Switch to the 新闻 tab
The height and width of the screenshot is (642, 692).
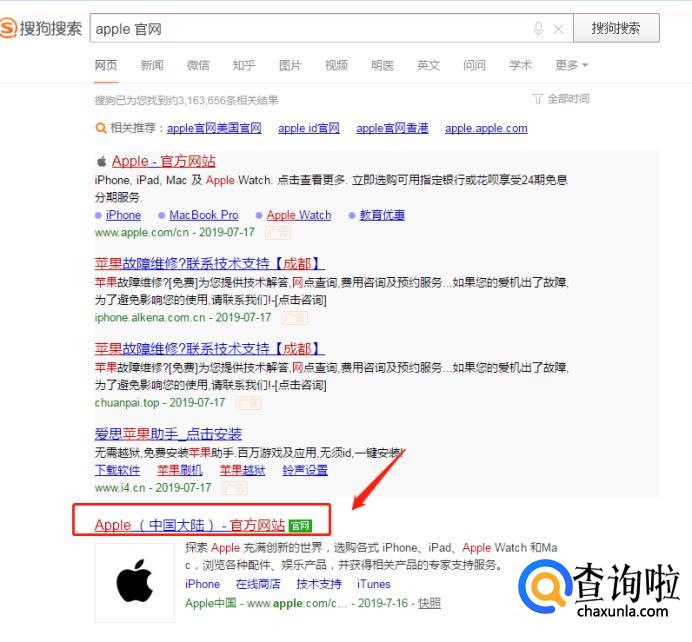[152, 65]
